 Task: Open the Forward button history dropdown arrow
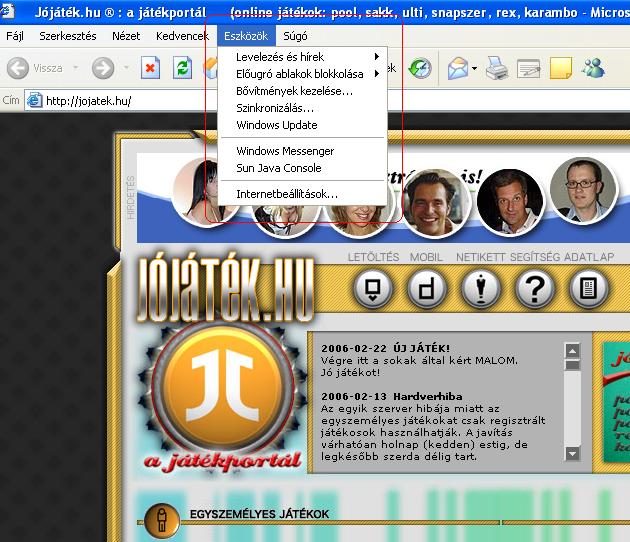coord(126,67)
